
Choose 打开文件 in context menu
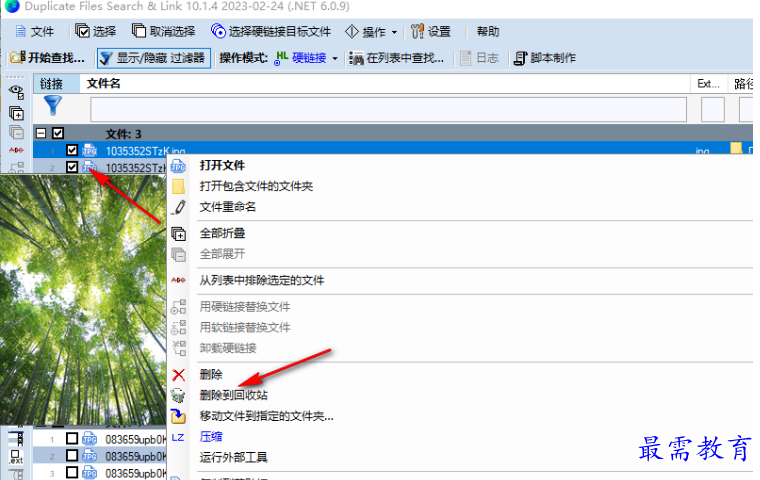[x=222, y=165]
